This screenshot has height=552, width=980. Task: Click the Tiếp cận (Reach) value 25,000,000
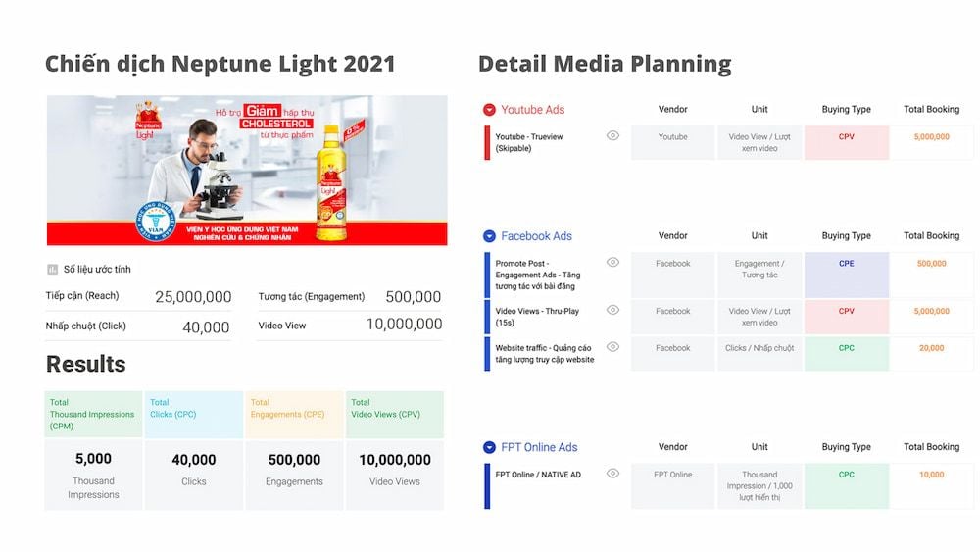tap(193, 297)
